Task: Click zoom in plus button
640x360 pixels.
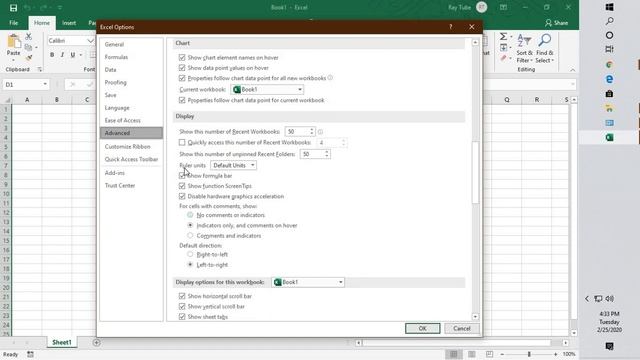Action: [x=556, y=354]
